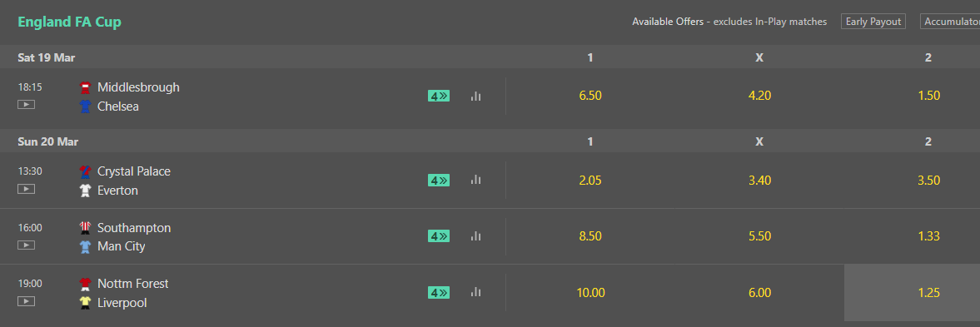980x327 pixels.
Task: Pick Liverpool away win odds 1.25
Action: 928,293
